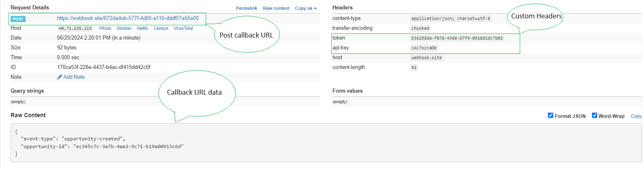Look up host IP on Whois
644x173 pixels.
click(105, 29)
